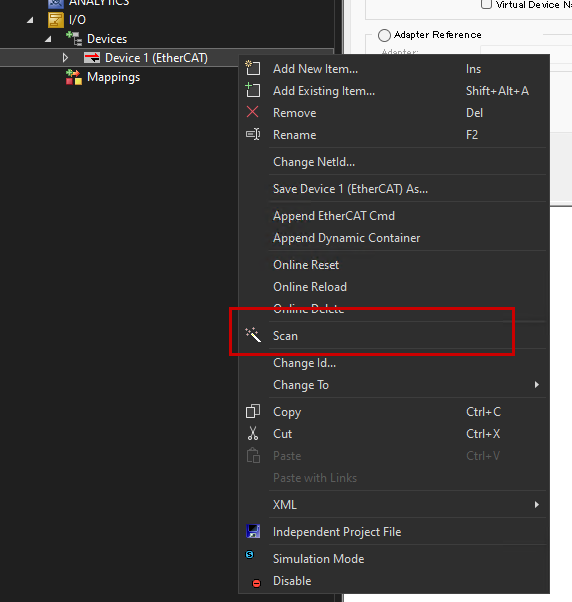Click the Rename icon in context menu
This screenshot has width=572, height=602.
(253, 134)
